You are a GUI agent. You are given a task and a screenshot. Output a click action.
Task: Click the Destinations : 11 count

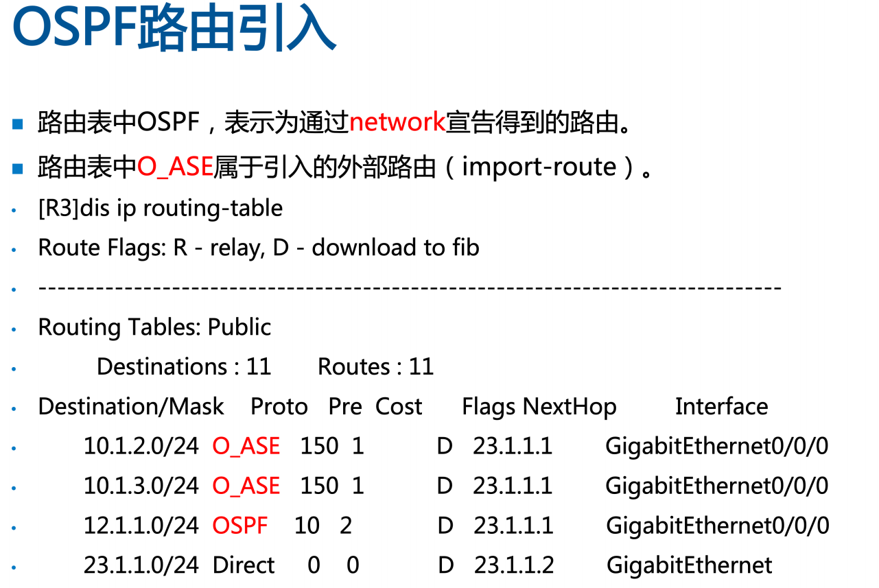click(x=184, y=367)
